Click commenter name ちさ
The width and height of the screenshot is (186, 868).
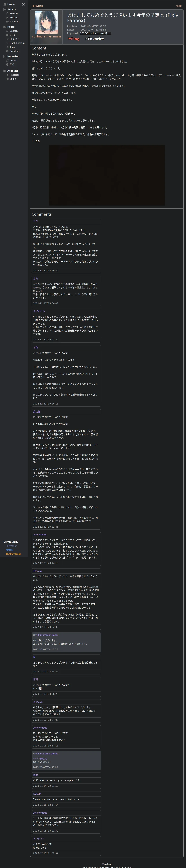(x=35, y=221)
